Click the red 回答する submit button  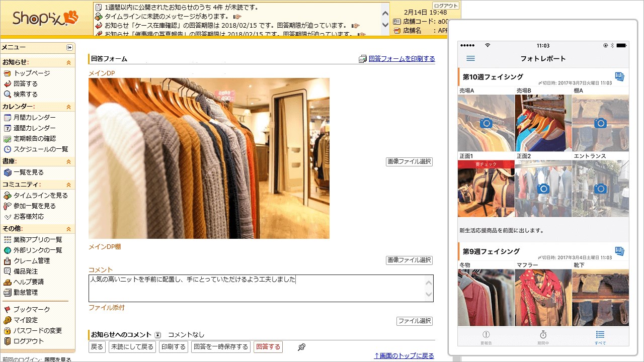[x=268, y=347]
